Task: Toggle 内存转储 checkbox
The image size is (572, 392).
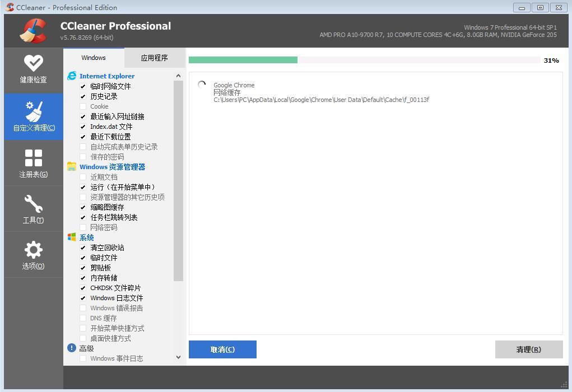Action: [x=83, y=278]
